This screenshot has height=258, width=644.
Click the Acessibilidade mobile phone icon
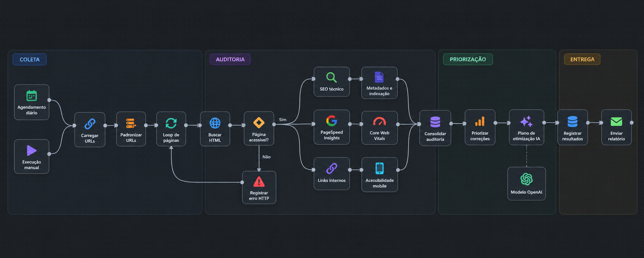click(379, 169)
